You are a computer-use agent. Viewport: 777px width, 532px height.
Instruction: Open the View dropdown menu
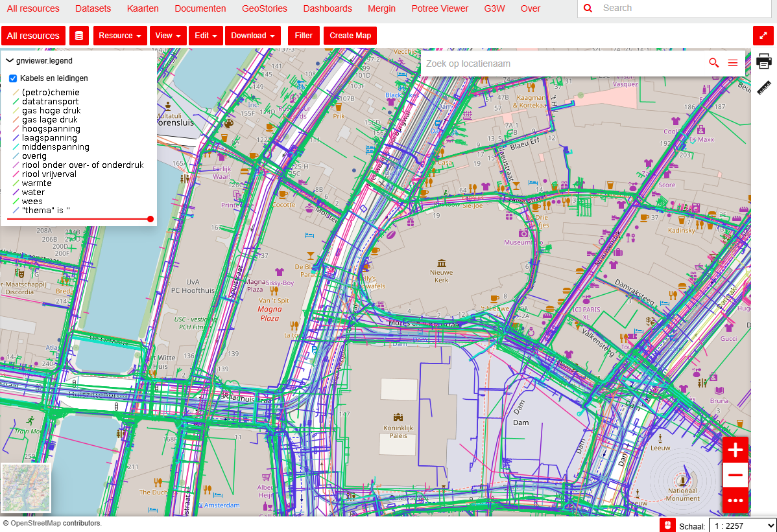point(168,36)
